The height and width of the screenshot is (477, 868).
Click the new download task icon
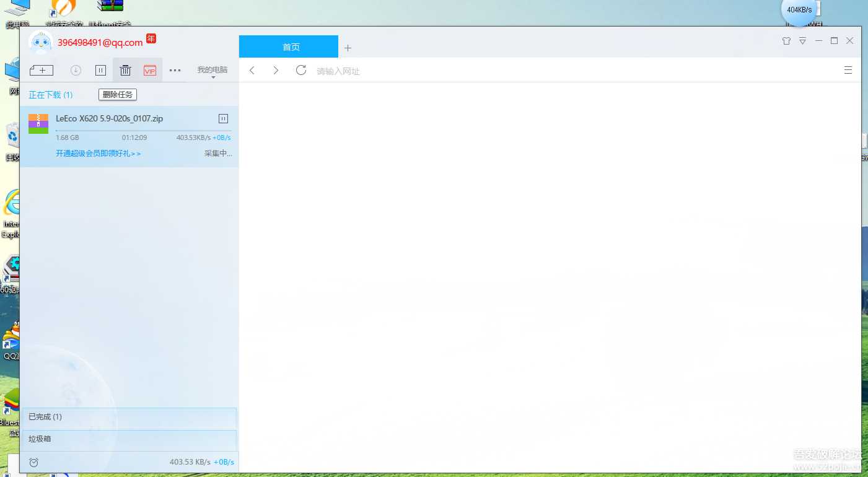(42, 71)
